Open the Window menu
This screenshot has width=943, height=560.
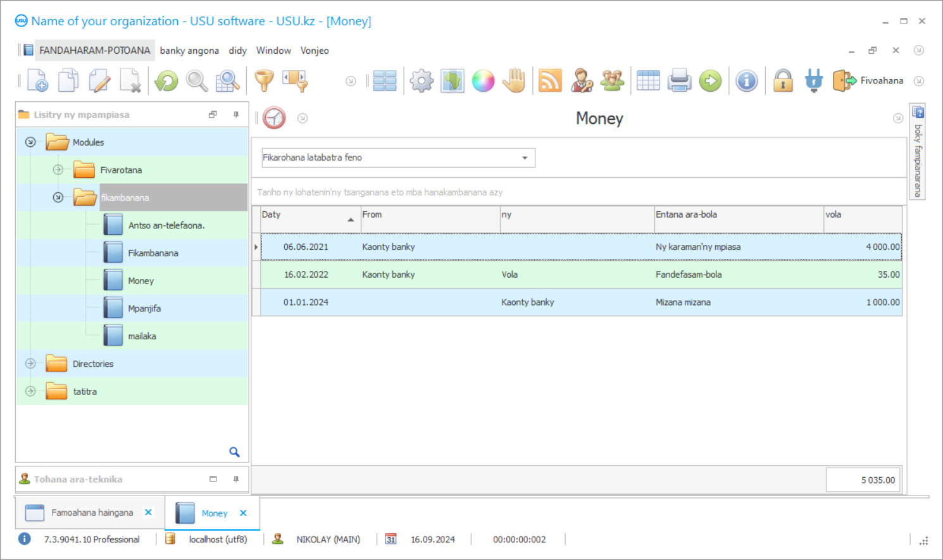tap(273, 50)
